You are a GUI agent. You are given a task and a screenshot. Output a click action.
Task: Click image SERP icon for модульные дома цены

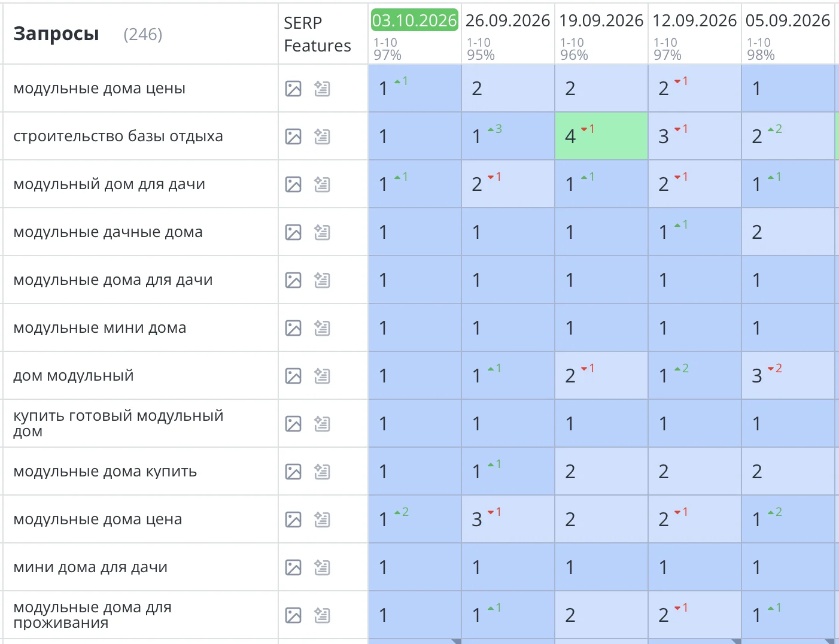click(293, 89)
